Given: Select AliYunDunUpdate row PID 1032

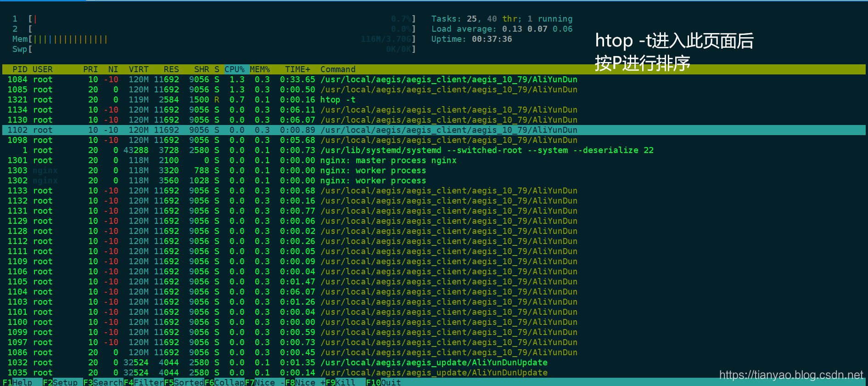Looking at the screenshot, I should point(434,363).
